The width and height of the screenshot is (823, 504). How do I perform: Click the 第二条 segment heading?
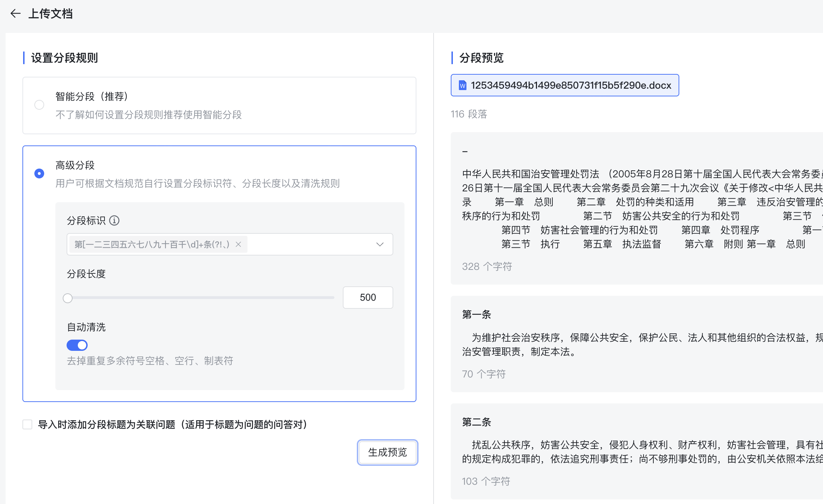(x=477, y=422)
